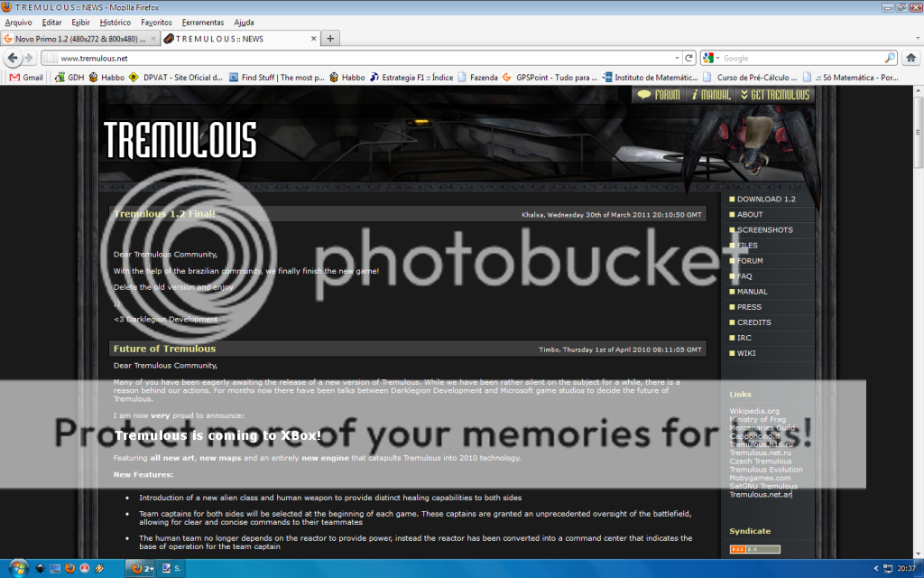Screen dimensions: 924x578
Task: Click the Windows Start orb
Action: pos(18,568)
